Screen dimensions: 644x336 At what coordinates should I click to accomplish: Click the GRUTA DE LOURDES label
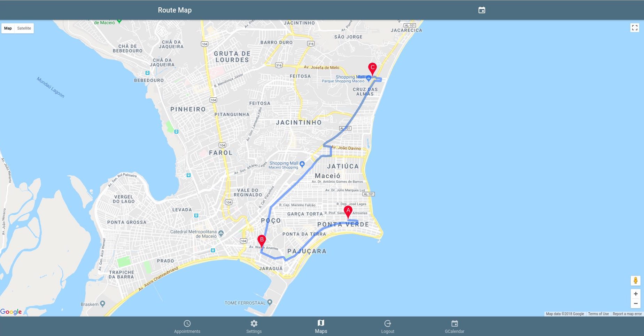tap(232, 57)
